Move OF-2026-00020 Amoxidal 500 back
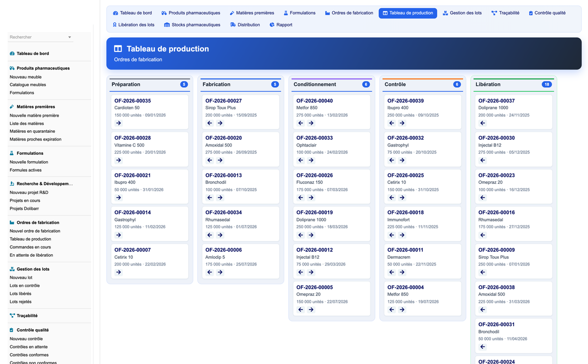588x364 pixels. pos(210,160)
